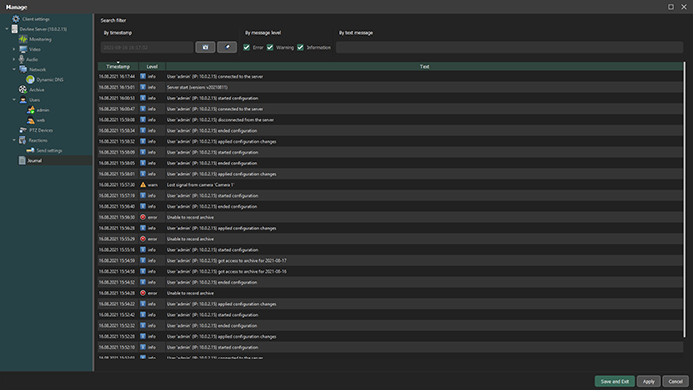Sort by the Text column header

pos(424,66)
